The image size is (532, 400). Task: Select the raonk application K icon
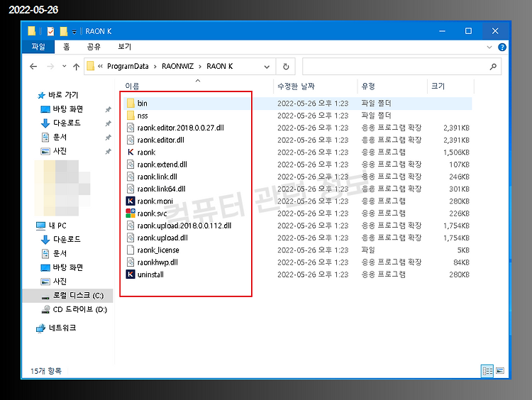[131, 152]
